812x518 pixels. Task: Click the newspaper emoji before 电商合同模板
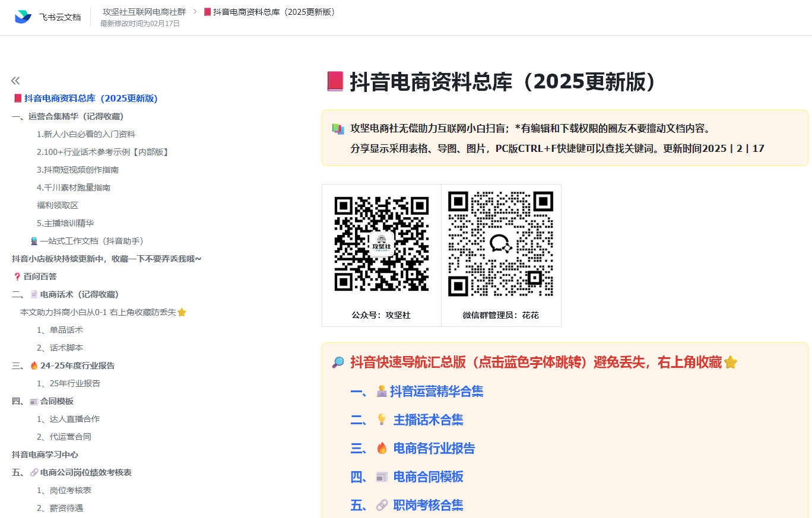382,477
